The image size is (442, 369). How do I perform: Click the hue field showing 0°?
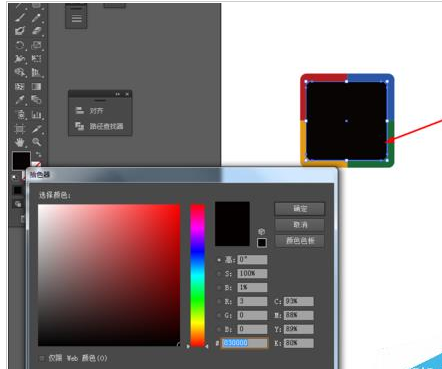point(252,260)
